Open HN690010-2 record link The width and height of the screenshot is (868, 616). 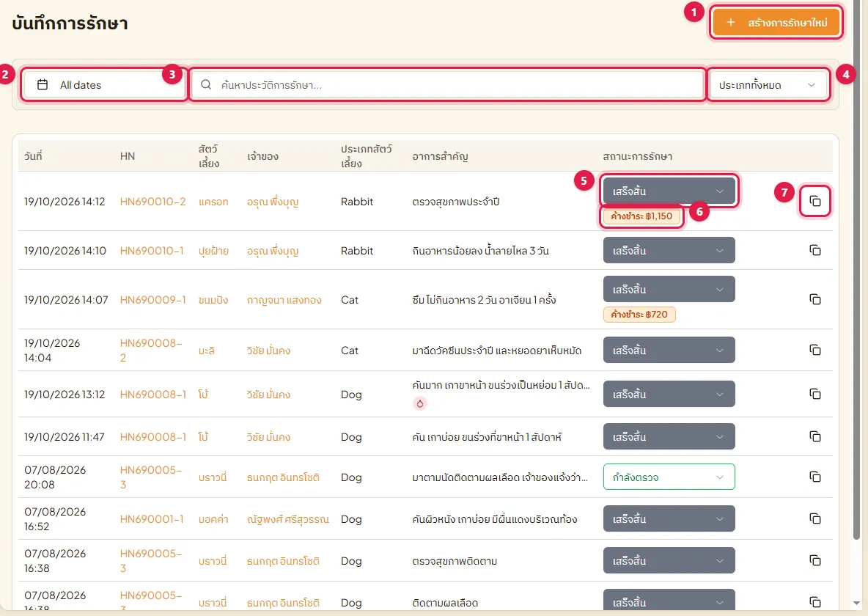(152, 202)
